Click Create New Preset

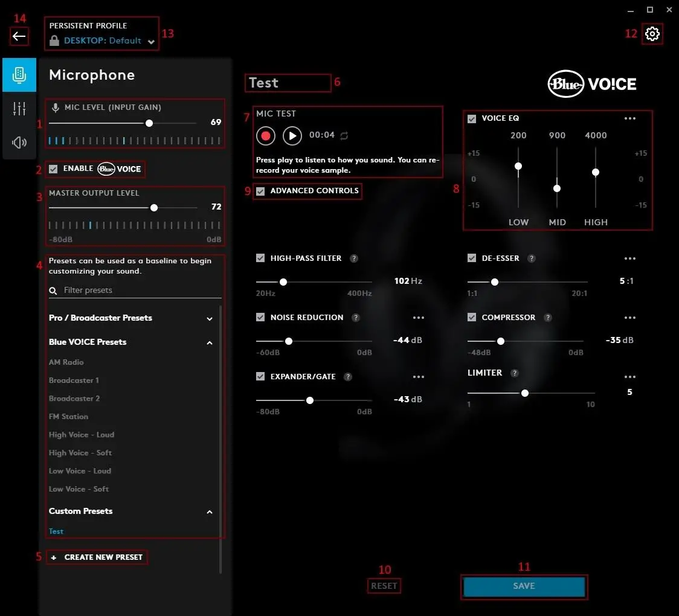pyautogui.click(x=97, y=557)
